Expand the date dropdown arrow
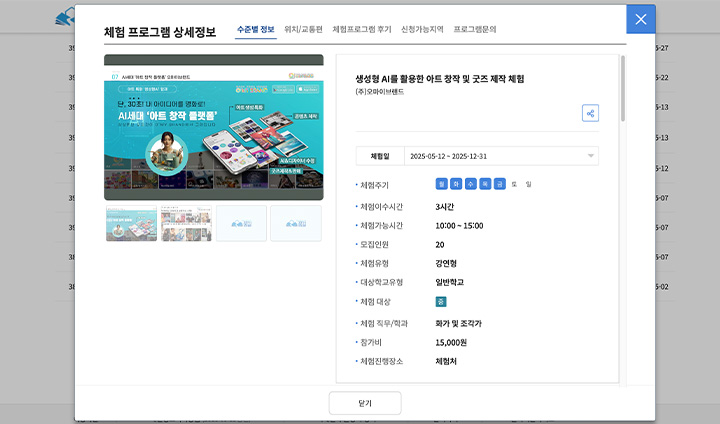The width and height of the screenshot is (720, 424). [x=591, y=156]
